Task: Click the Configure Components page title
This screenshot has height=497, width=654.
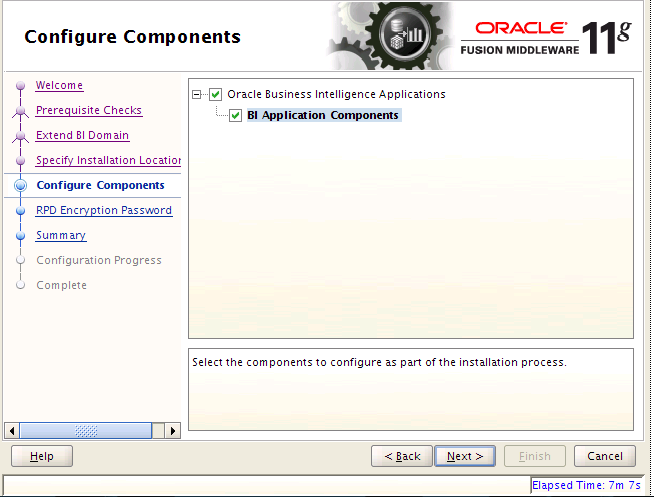Action: click(133, 37)
